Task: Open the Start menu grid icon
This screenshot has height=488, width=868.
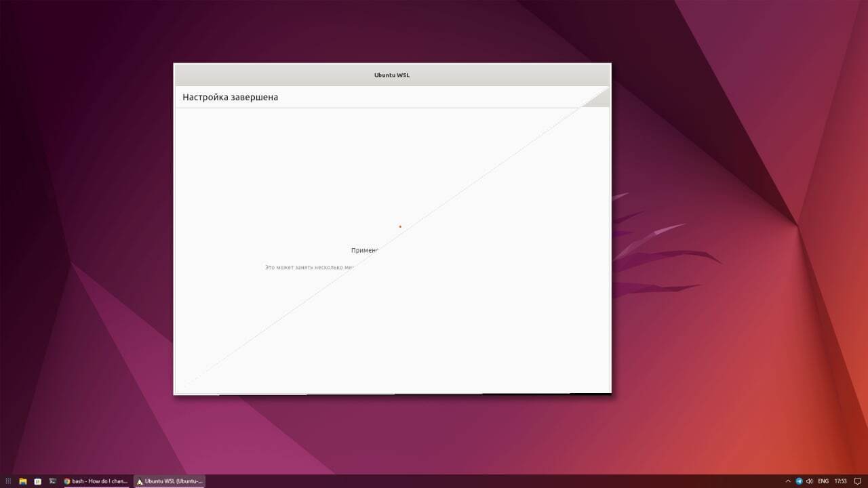Action: point(8,481)
